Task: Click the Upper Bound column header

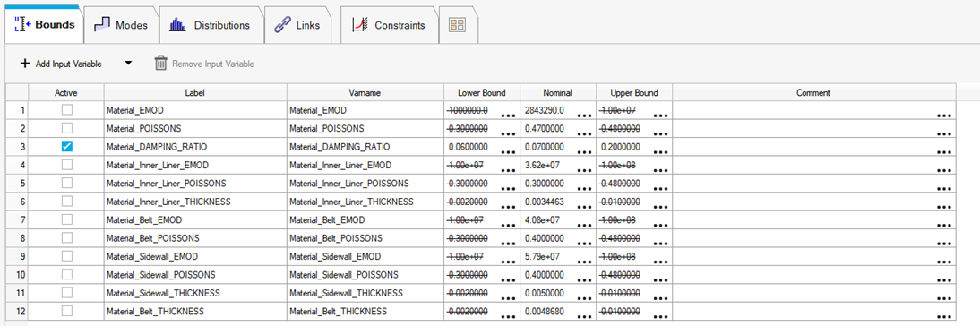Action: point(633,92)
